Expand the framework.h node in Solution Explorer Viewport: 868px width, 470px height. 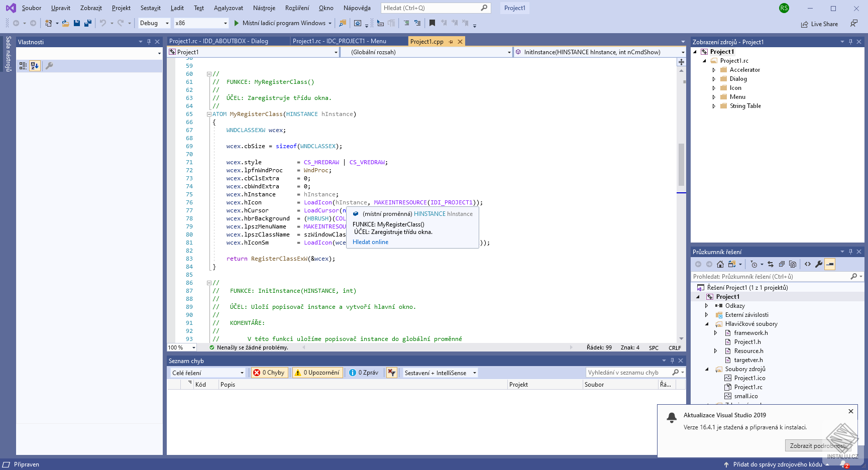click(716, 332)
